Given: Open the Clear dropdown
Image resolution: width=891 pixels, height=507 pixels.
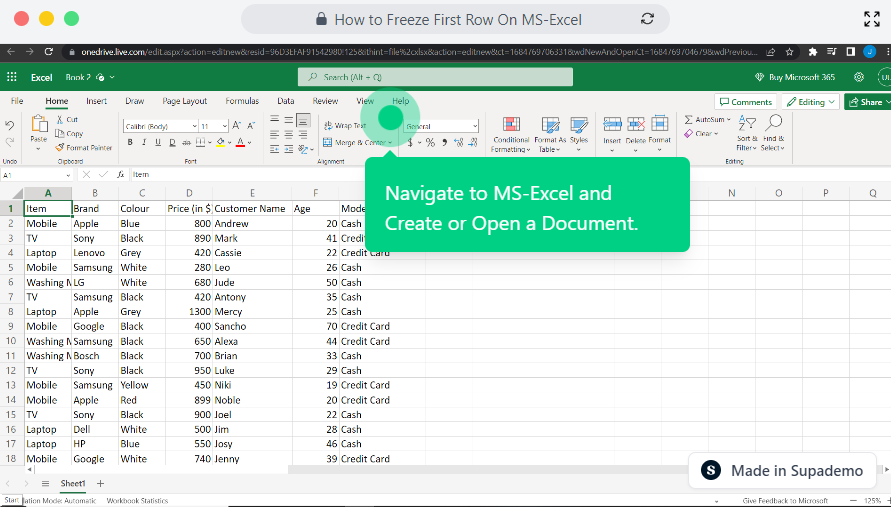Looking at the screenshot, I should (702, 134).
